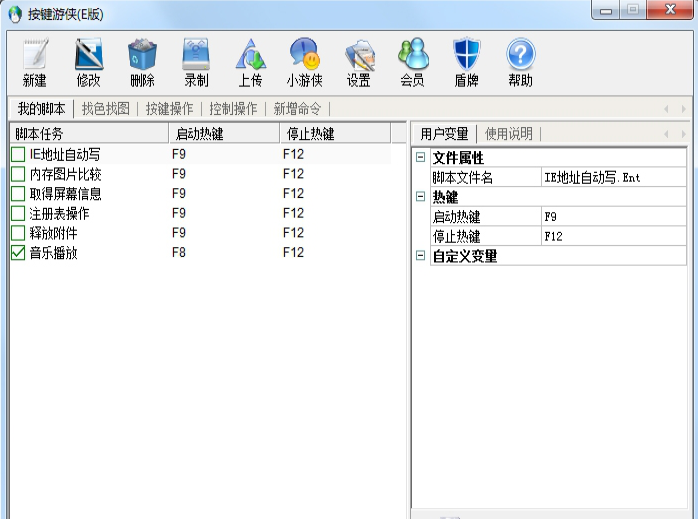Open the 修改 (Edit) toolbar icon
Image resolution: width=698 pixels, height=519 pixels.
[x=89, y=54]
